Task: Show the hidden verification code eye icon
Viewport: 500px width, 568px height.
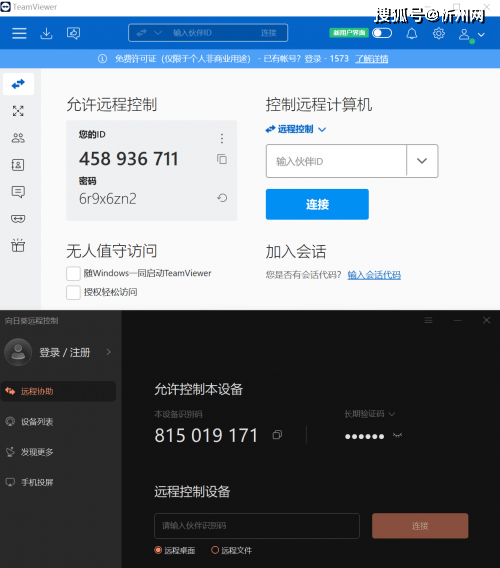Action: click(397, 435)
